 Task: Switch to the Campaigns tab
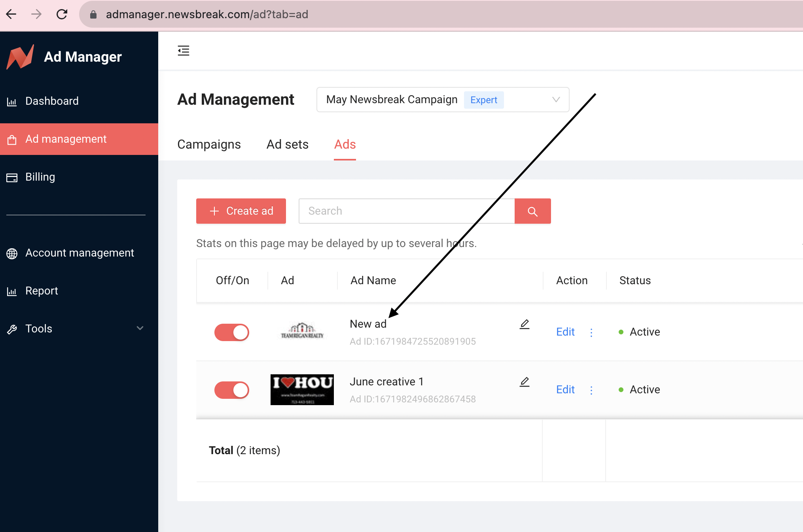coord(209,145)
